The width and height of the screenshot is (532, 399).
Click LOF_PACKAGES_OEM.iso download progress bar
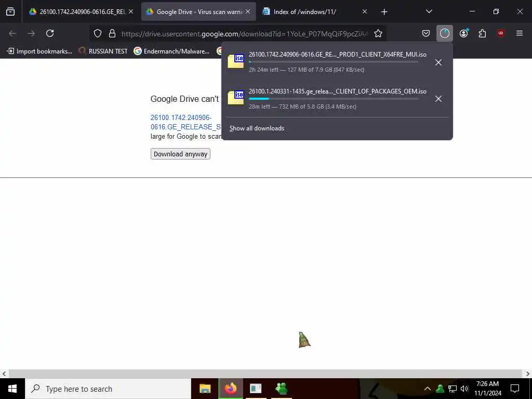click(x=334, y=99)
